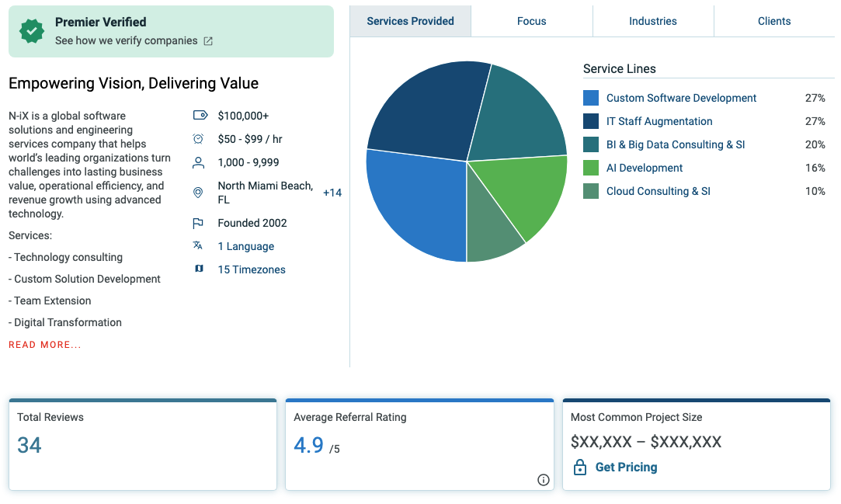Open BI & Big Data Consulting & SI link

(x=676, y=144)
